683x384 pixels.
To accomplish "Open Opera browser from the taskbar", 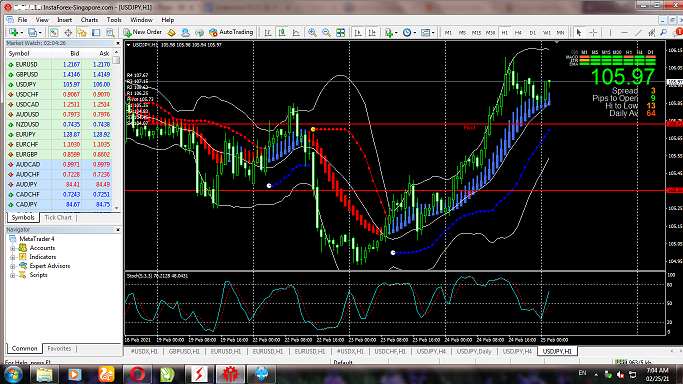I will tap(137, 374).
